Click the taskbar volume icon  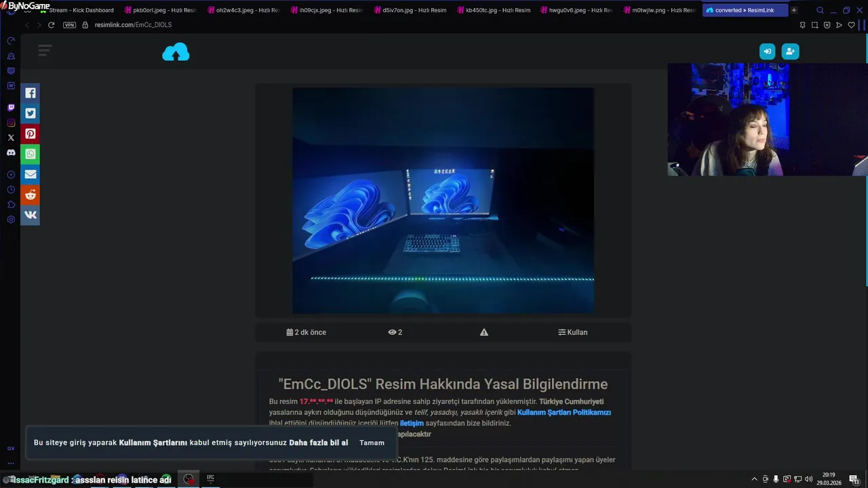coord(809,479)
